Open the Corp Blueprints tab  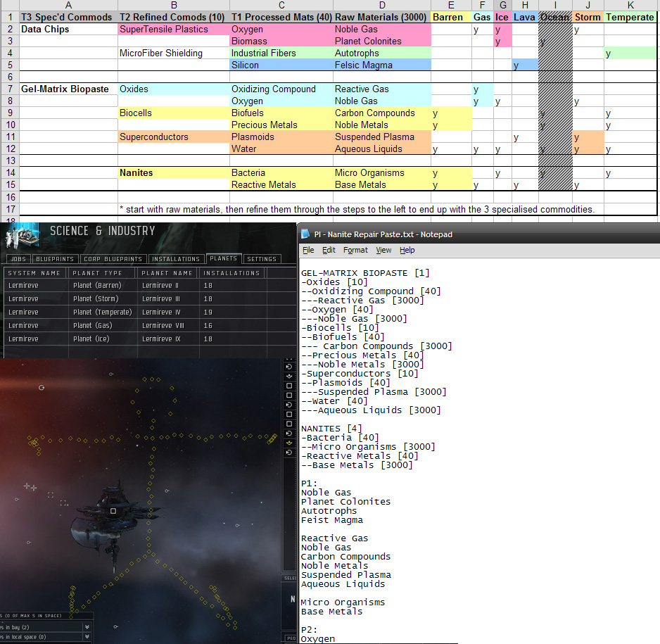[113, 259]
